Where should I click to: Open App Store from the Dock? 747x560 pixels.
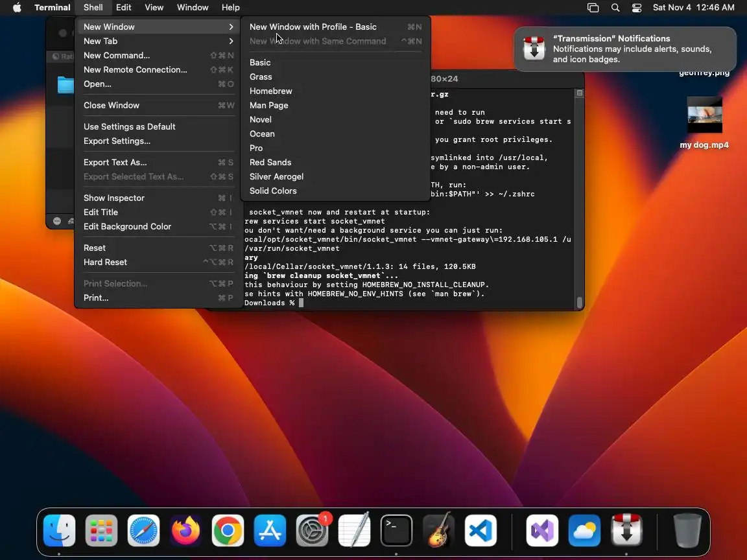click(270, 530)
